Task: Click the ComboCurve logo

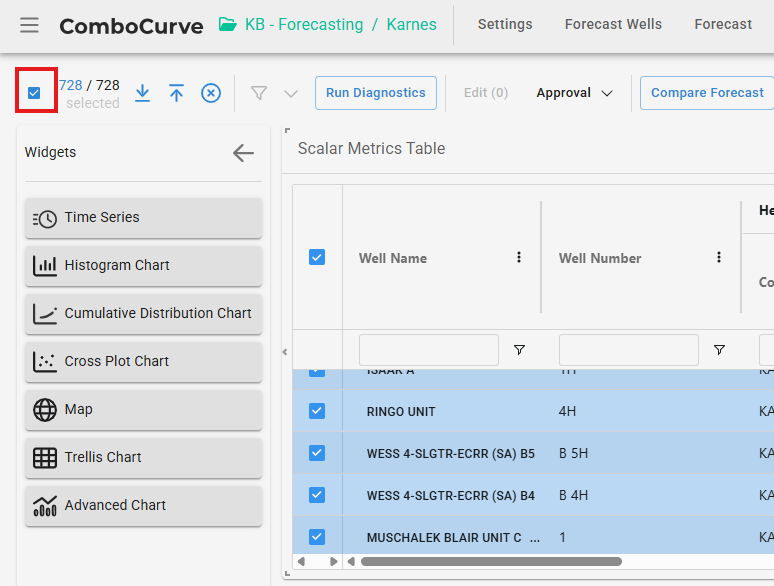Action: click(x=131, y=26)
